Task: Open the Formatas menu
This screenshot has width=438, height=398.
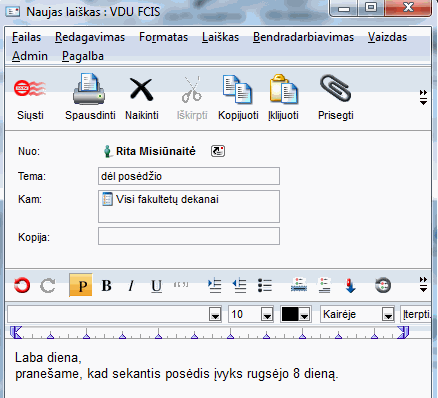Action: coord(163,37)
